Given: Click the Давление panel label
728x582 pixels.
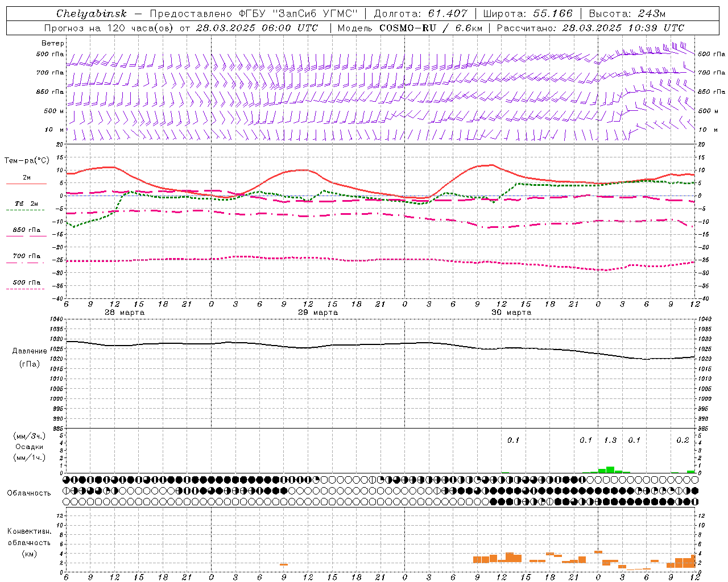Looking at the screenshot, I should point(30,351).
